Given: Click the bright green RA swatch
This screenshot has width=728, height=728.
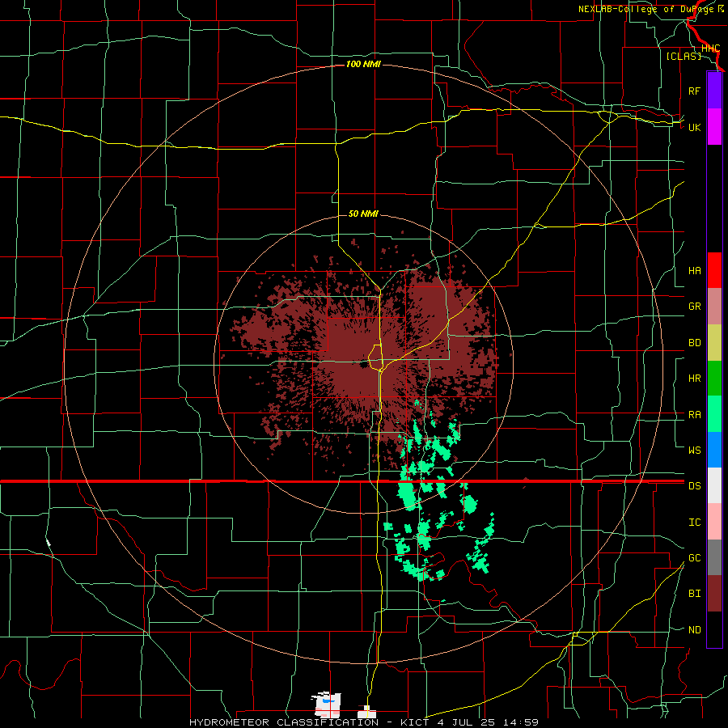Looking at the screenshot, I should pos(714,414).
